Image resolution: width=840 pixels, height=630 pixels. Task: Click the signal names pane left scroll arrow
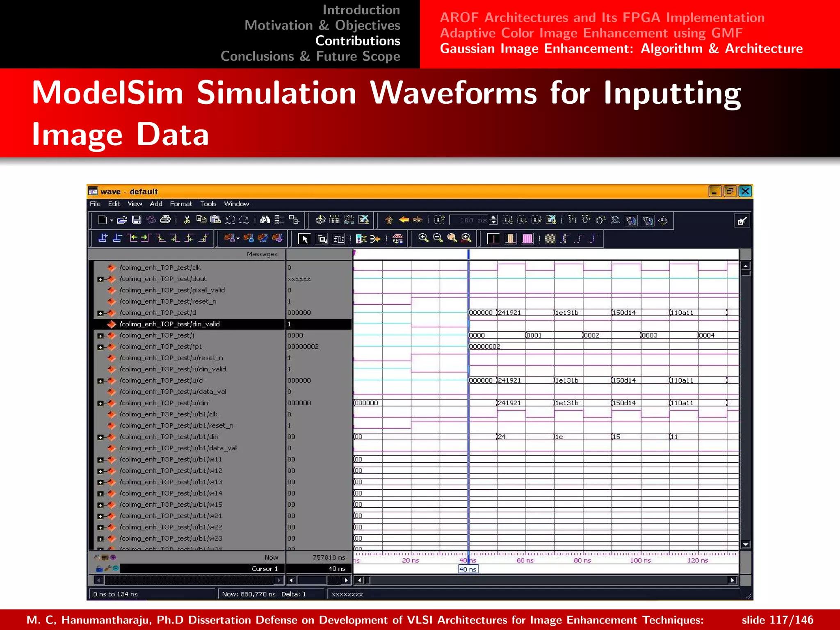[98, 580]
